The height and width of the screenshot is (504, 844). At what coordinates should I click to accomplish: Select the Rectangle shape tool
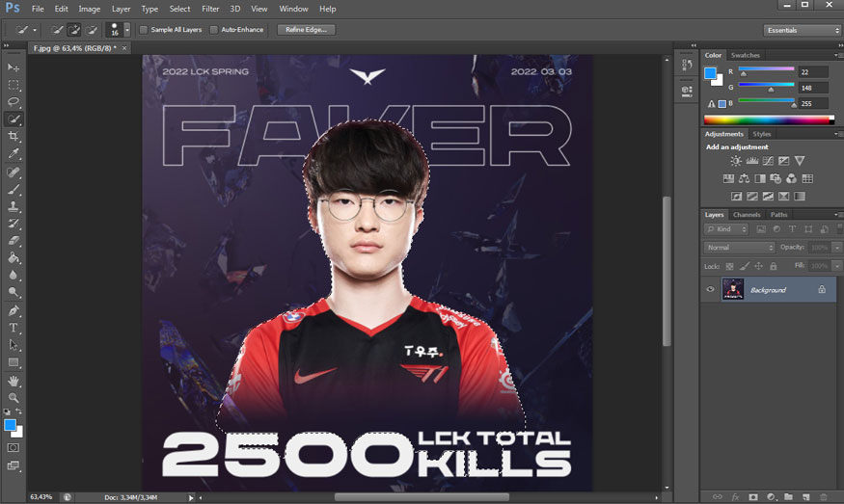tap(14, 362)
